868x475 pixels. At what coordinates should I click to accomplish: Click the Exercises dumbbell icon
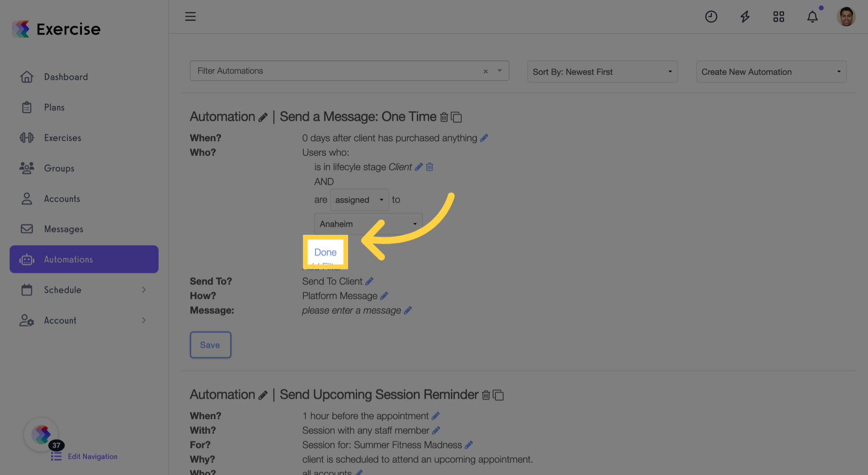pos(27,138)
